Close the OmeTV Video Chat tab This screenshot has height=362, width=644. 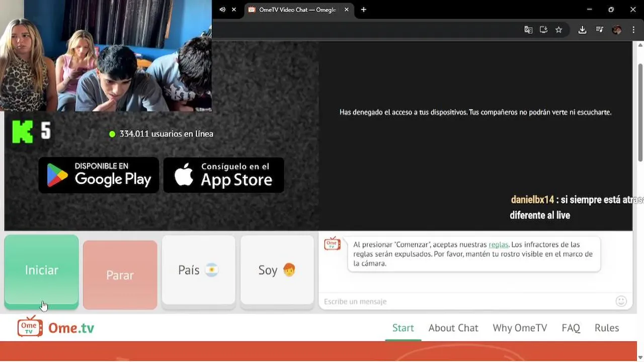(x=346, y=10)
